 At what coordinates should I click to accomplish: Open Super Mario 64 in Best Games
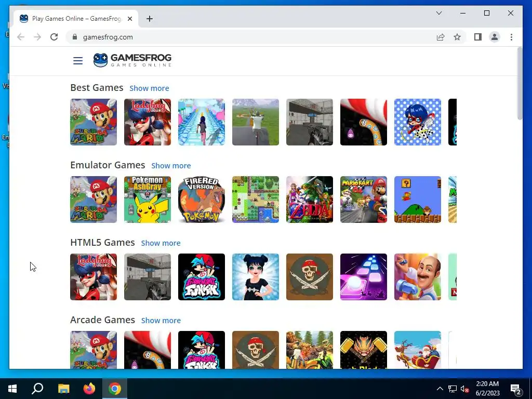coord(94,122)
